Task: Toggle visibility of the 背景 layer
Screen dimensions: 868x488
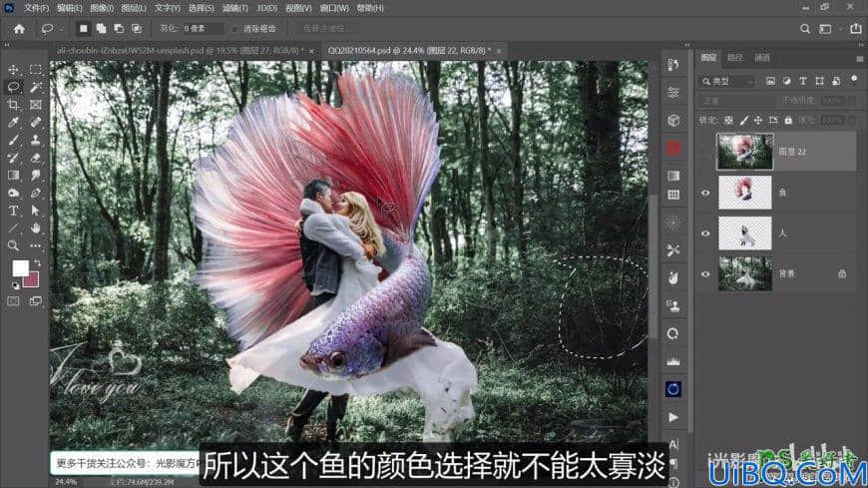Action: pos(705,273)
